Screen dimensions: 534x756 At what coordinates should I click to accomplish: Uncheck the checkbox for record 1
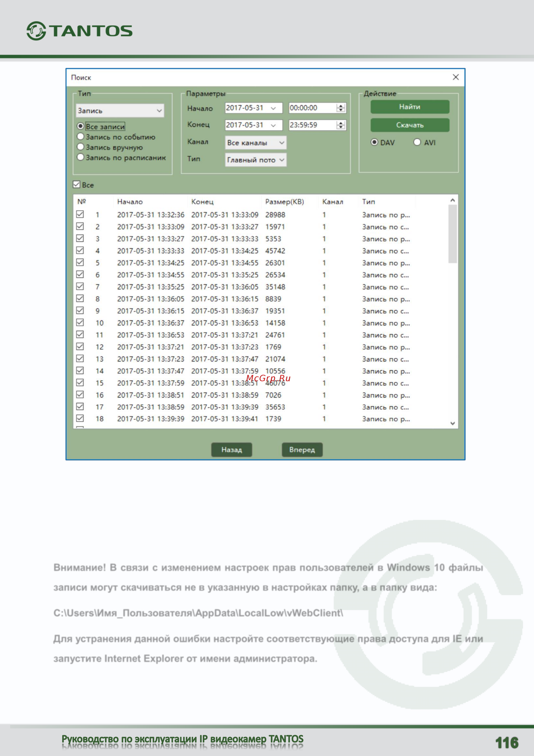click(x=80, y=214)
